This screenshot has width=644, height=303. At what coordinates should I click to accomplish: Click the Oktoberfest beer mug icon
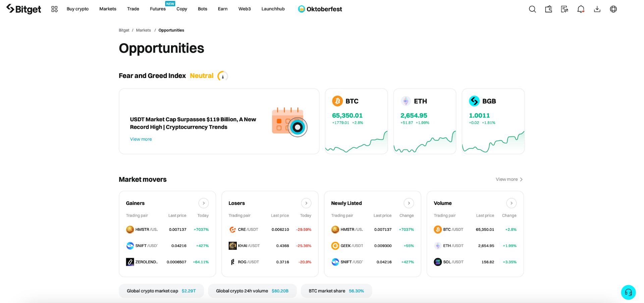[x=301, y=9]
